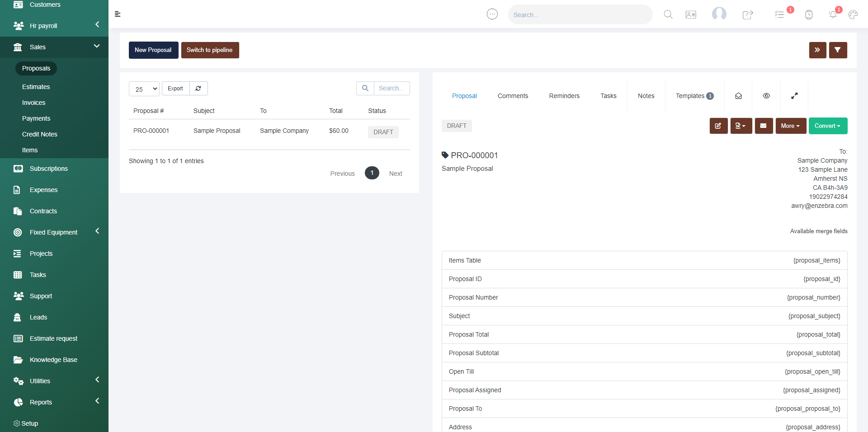This screenshot has width=868, height=432.
Task: Switch to the Reminders tab
Action: [x=564, y=96]
